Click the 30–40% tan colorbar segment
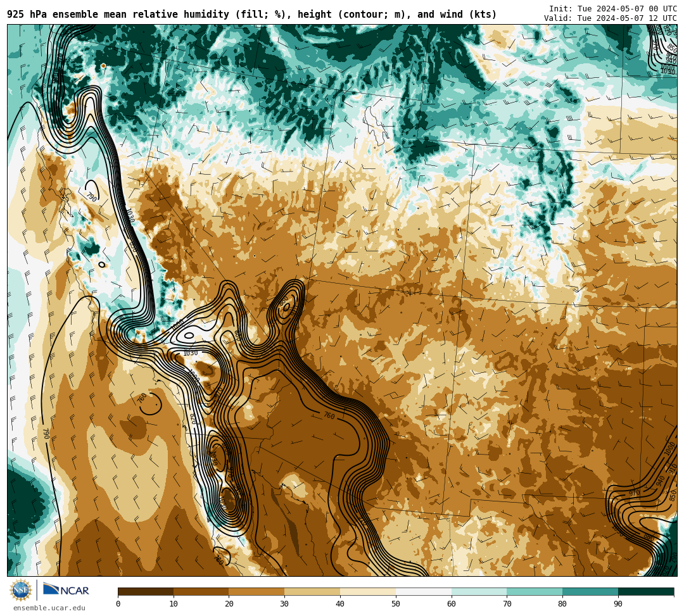The image size is (684, 616). pos(312,591)
